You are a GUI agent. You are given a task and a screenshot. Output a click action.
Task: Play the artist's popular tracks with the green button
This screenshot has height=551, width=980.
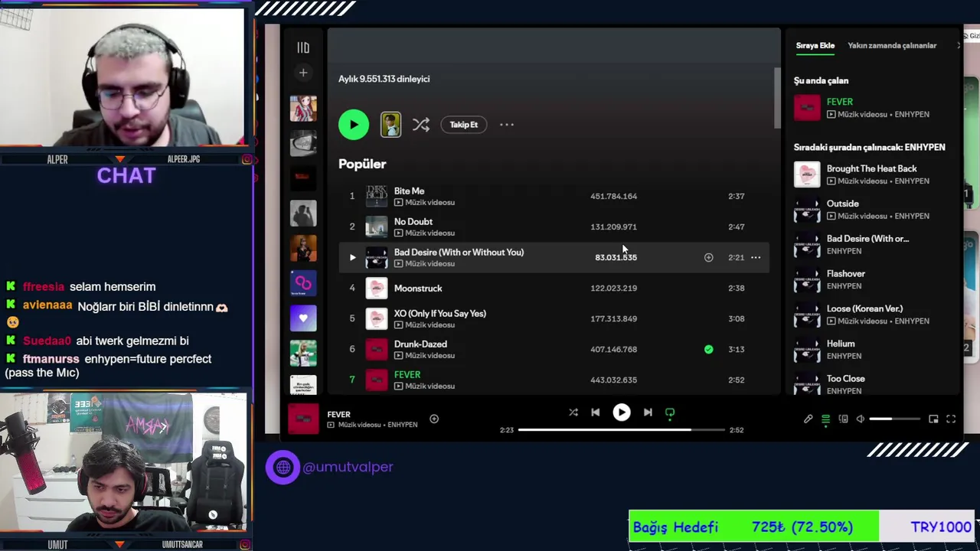pyautogui.click(x=354, y=125)
